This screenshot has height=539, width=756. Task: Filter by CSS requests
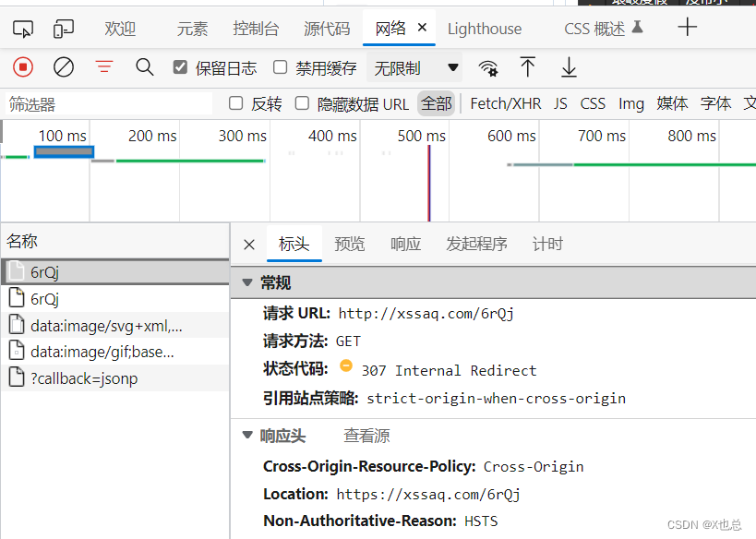click(593, 103)
